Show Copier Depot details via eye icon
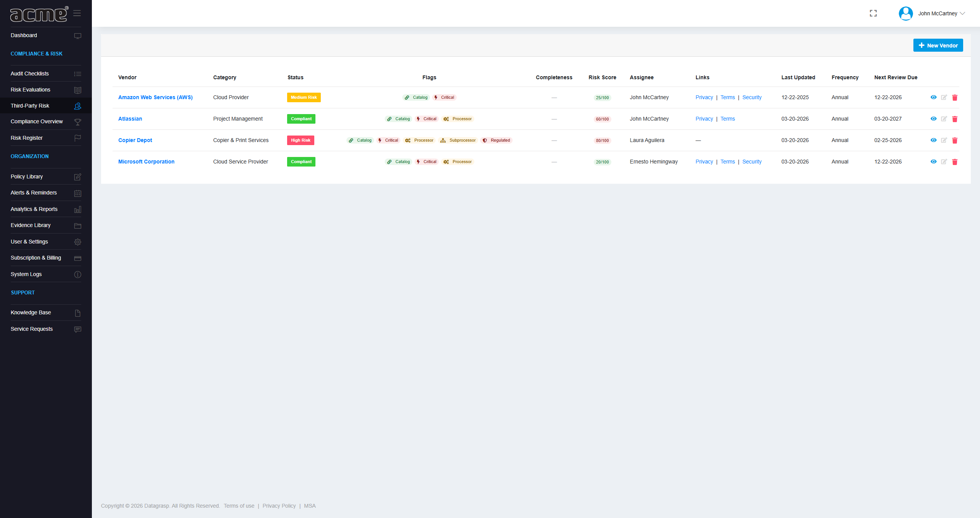 (x=933, y=140)
